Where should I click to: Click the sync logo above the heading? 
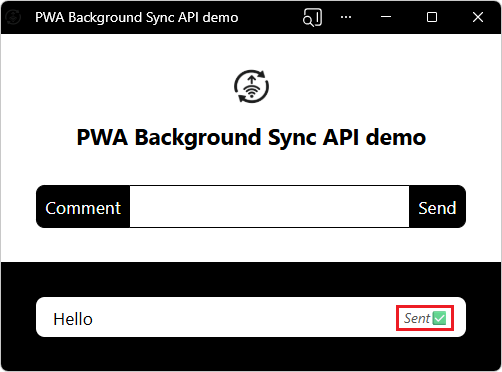coord(251,86)
